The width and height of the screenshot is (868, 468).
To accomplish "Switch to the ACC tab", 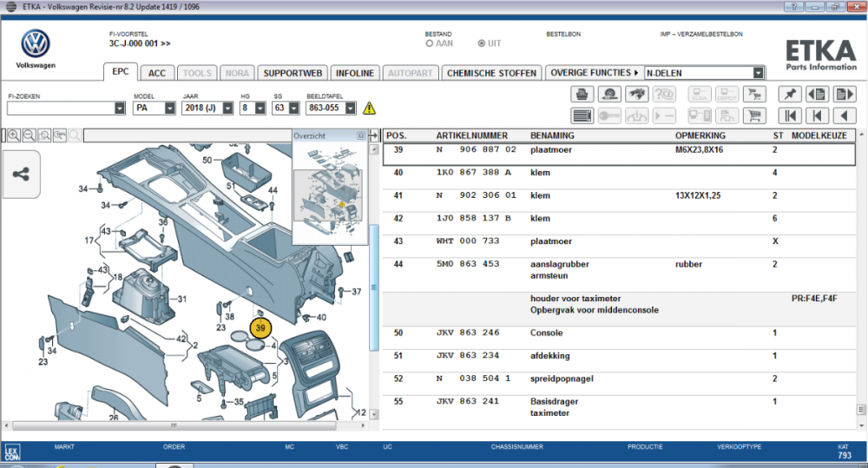I will pos(156,73).
